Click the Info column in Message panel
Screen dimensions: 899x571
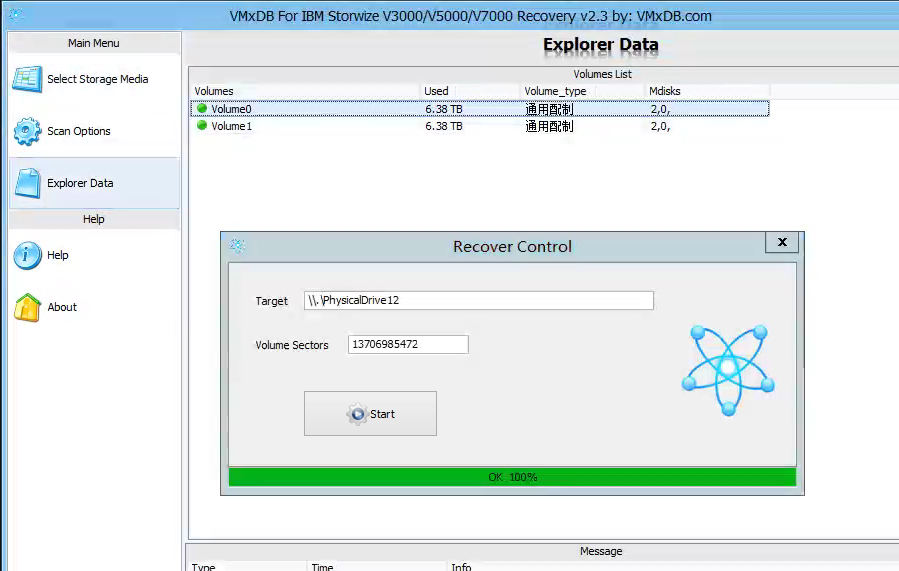coord(461,566)
